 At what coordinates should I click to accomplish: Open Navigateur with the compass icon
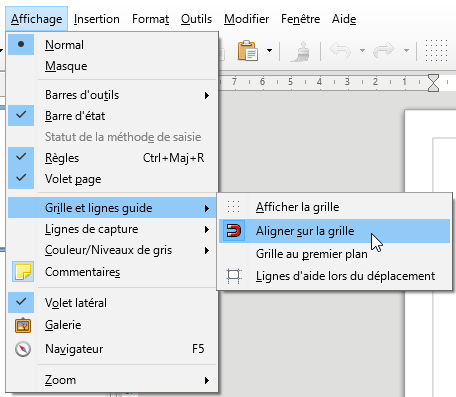23,349
